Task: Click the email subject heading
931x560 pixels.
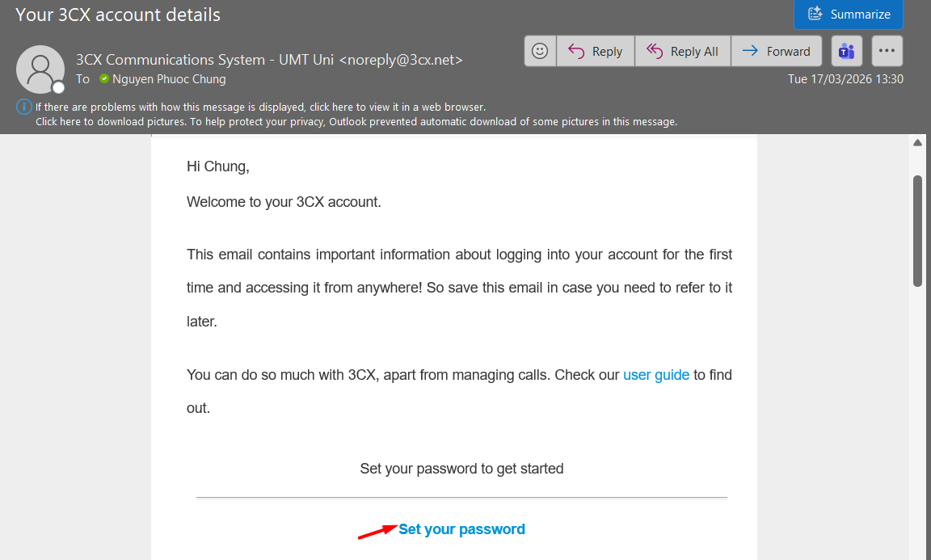Action: (118, 15)
